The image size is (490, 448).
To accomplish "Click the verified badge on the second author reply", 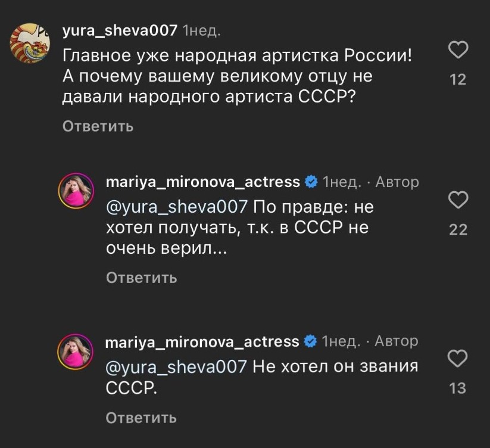I will pyautogui.click(x=310, y=341).
